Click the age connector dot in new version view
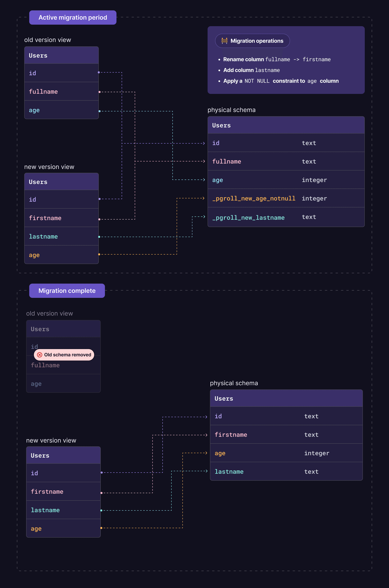 click(99, 254)
